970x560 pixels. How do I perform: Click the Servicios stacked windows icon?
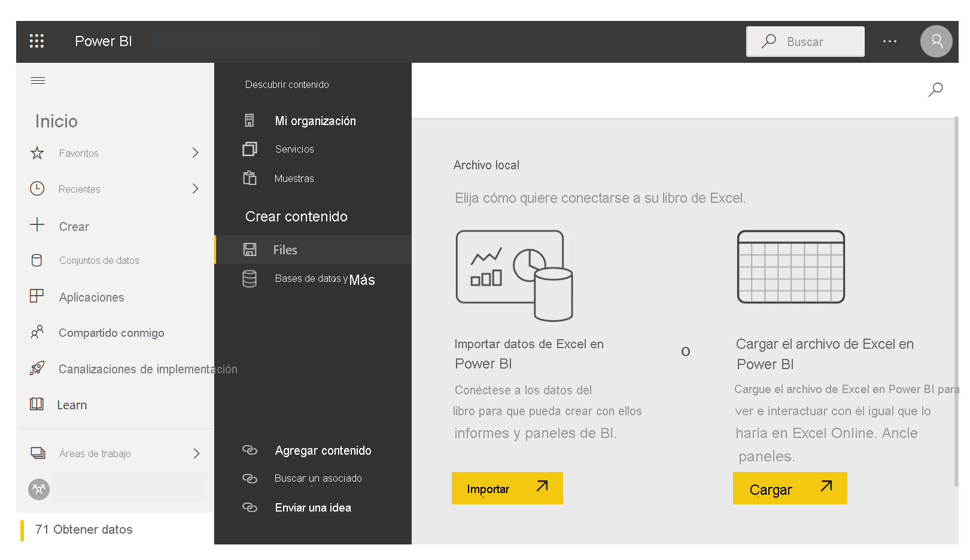(x=250, y=149)
